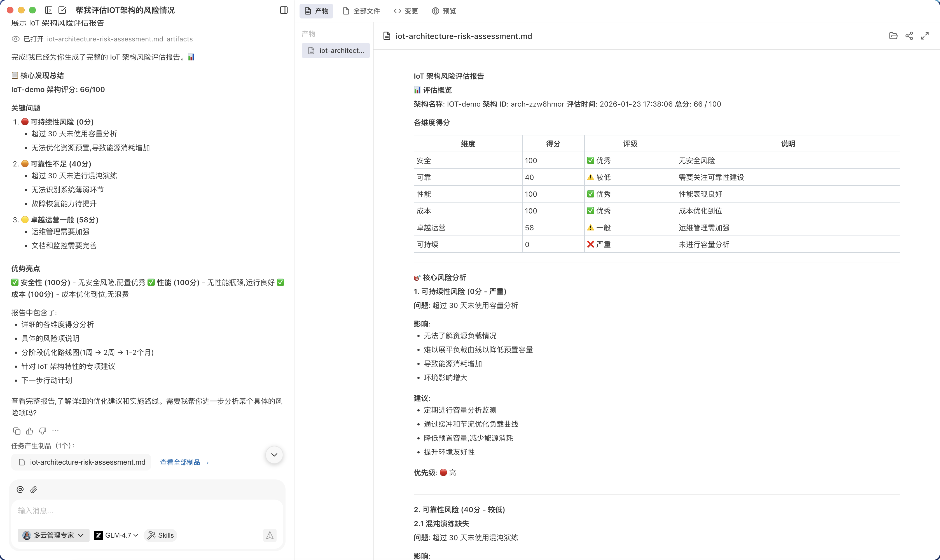
Task: Click the @ mention icon
Action: point(20,490)
